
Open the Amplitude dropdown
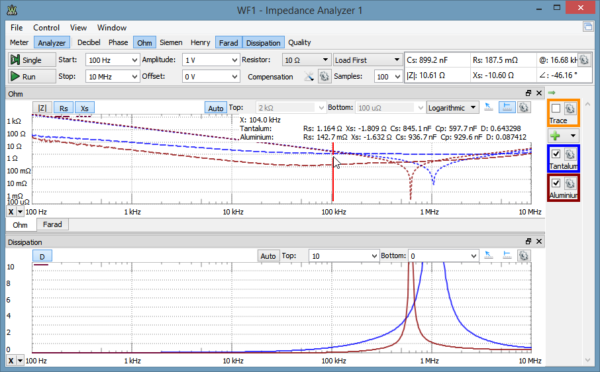[234, 60]
